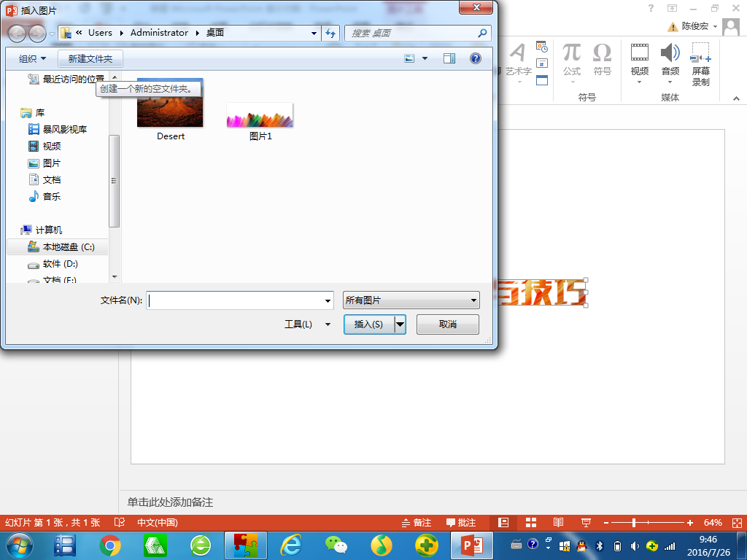Image resolution: width=747 pixels, height=560 pixels.
Task: Open Chrome from the taskbar
Action: [x=110, y=545]
